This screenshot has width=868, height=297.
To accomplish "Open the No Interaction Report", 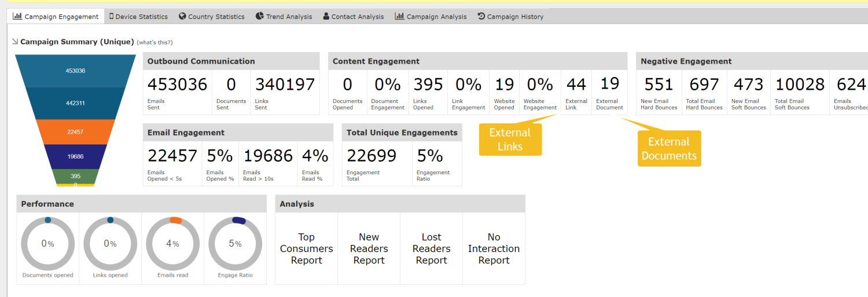I will [494, 249].
